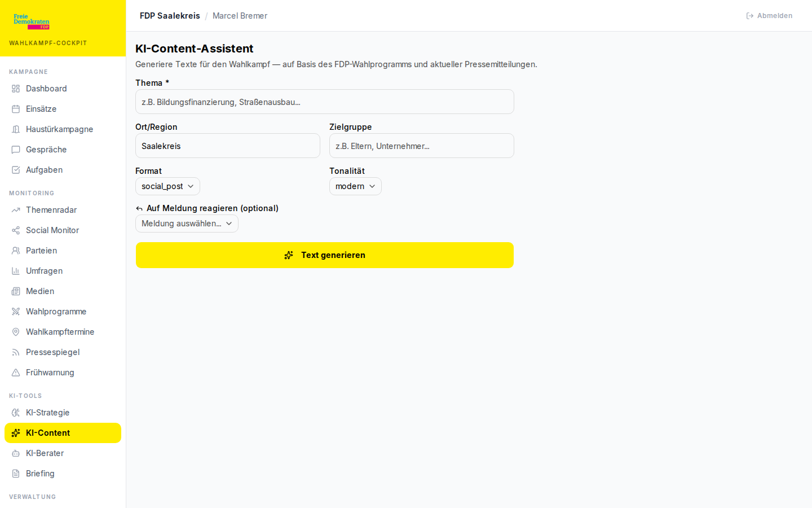Click the Medien newspaper icon
This screenshot has height=508, width=812.
(16, 291)
